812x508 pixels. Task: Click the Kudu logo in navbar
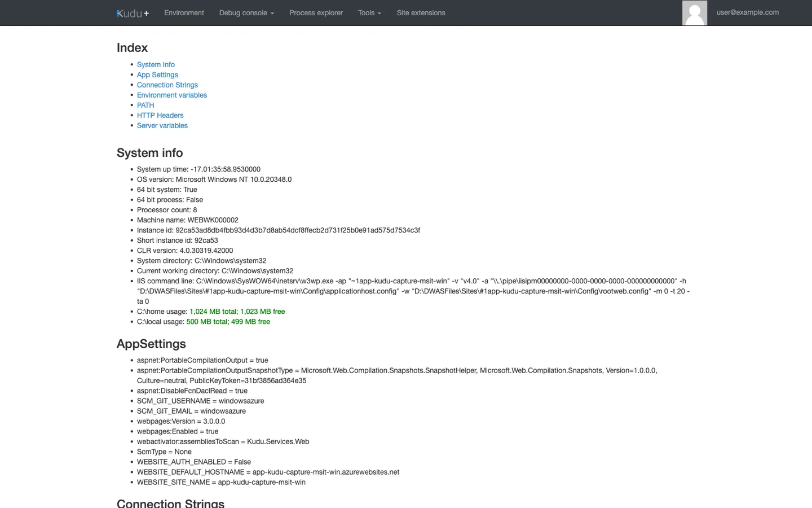coord(133,13)
